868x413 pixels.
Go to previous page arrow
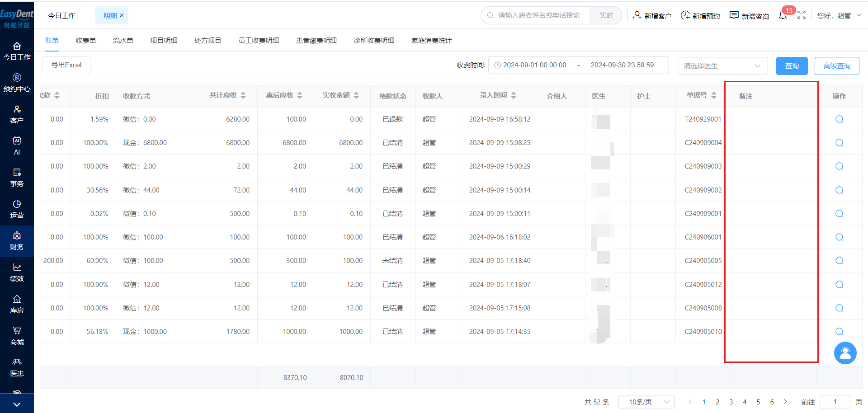(690, 402)
